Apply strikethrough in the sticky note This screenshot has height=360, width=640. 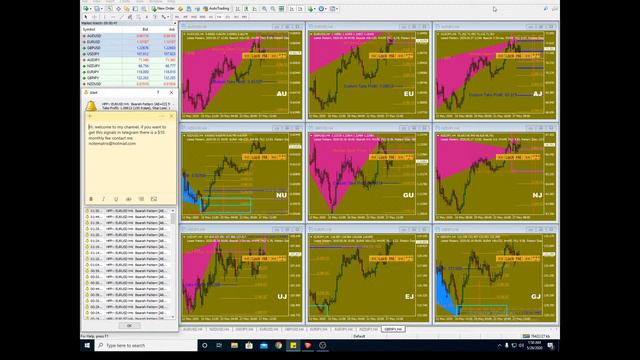(129, 199)
